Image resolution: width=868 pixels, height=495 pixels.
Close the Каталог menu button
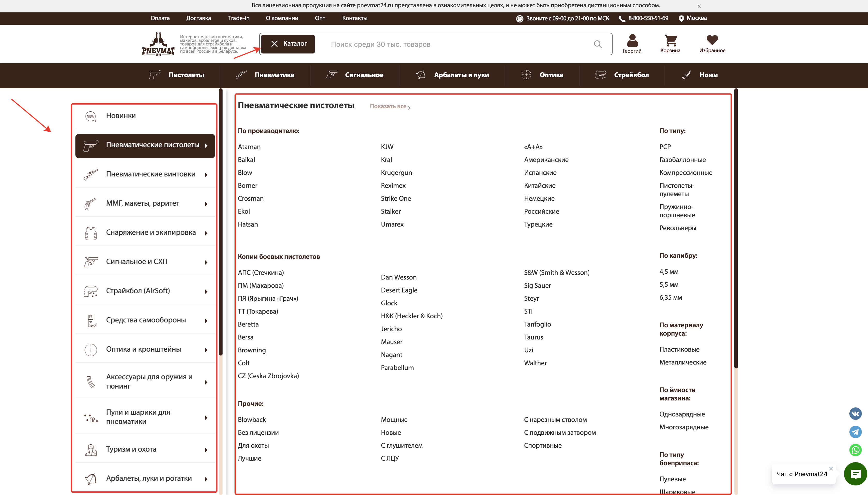pos(288,44)
